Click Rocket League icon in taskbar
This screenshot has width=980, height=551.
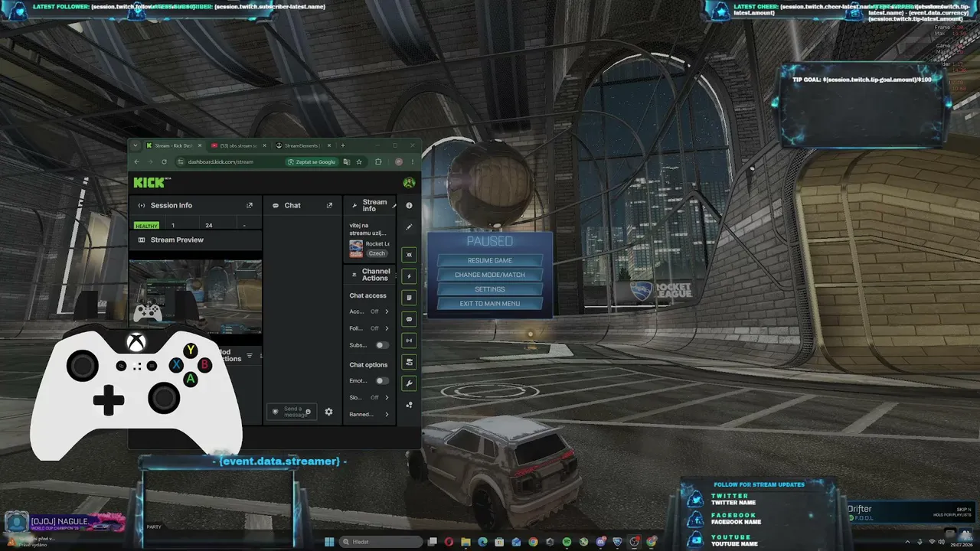pyautogui.click(x=617, y=542)
